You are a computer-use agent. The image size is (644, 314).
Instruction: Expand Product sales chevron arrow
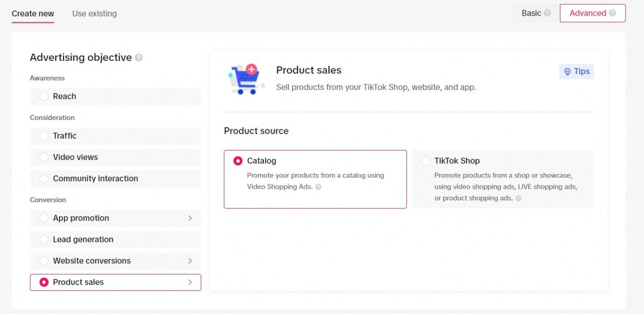[190, 282]
